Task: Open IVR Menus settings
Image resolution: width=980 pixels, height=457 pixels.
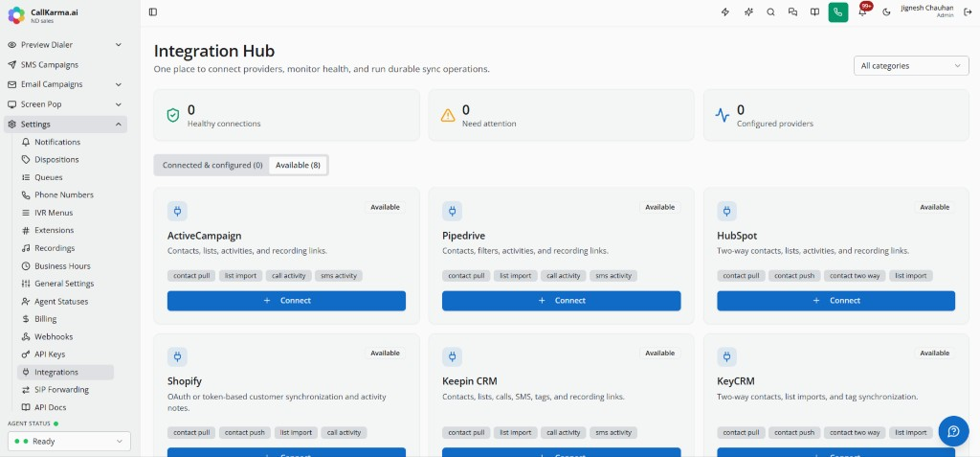Action: 66,213
